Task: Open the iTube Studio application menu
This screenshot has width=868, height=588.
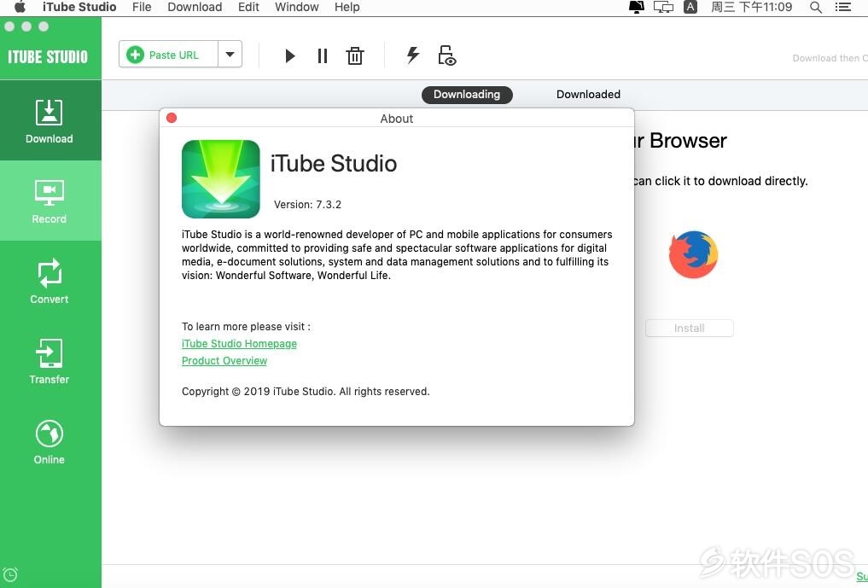Action: (79, 7)
